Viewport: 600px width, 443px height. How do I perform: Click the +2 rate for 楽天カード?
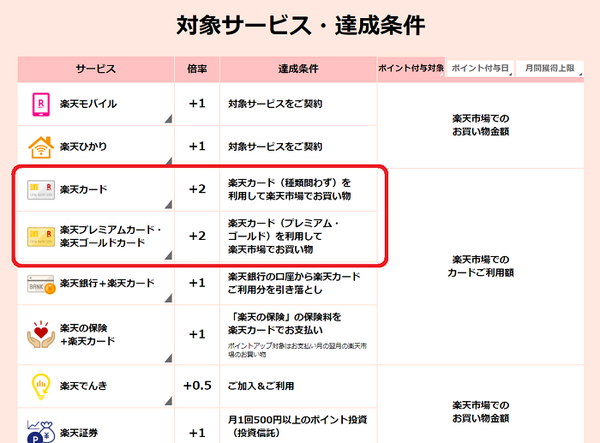click(197, 189)
